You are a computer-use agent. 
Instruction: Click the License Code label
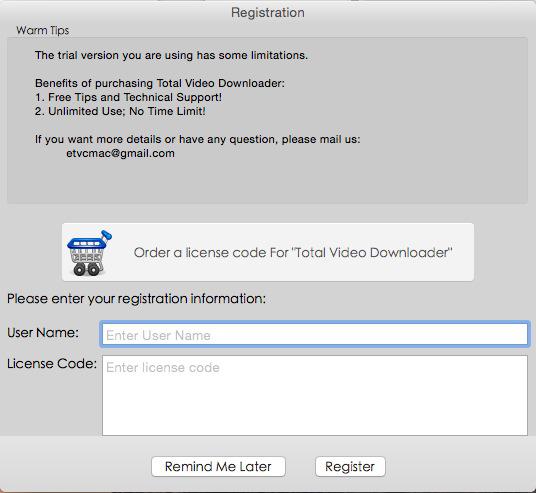pos(52,363)
